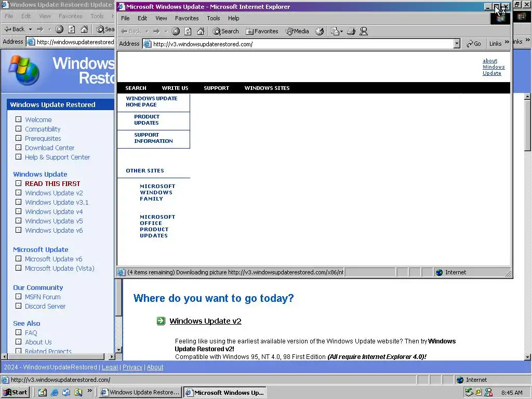This screenshot has width=532, height=399.
Task: Open Edit menu in front IE window
Action: 142,18
